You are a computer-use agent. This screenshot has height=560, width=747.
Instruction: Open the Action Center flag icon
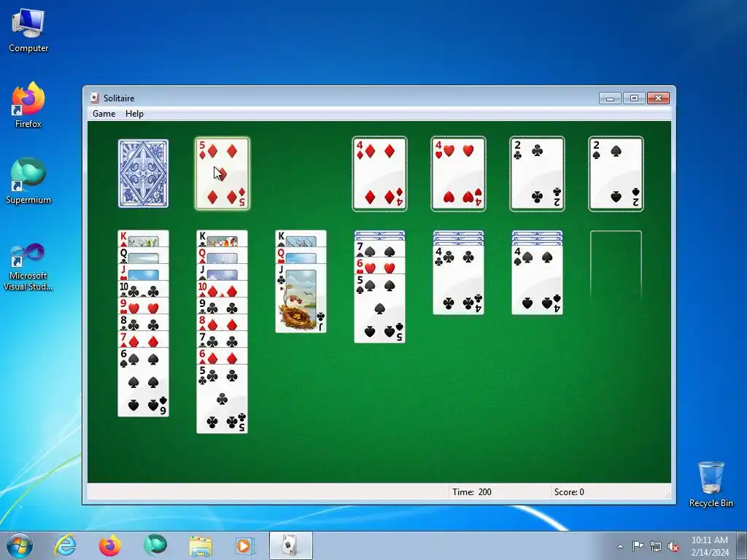click(638, 546)
